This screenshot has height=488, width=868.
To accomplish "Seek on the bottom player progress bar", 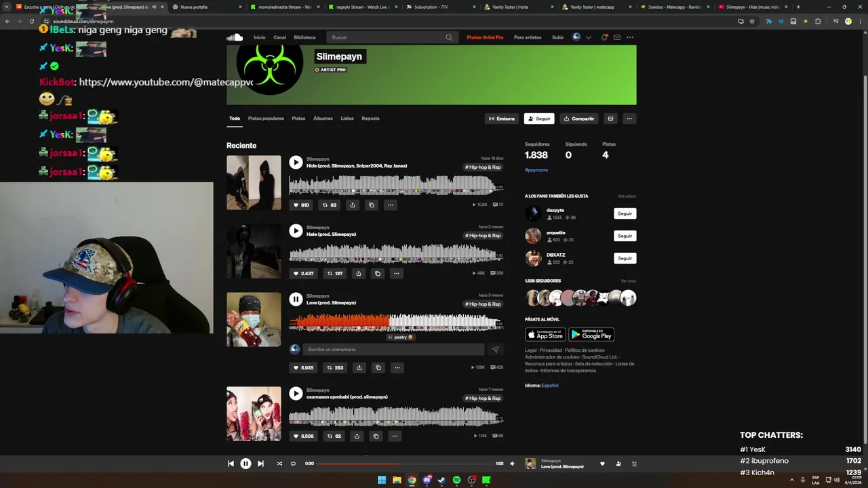I will pos(405,464).
